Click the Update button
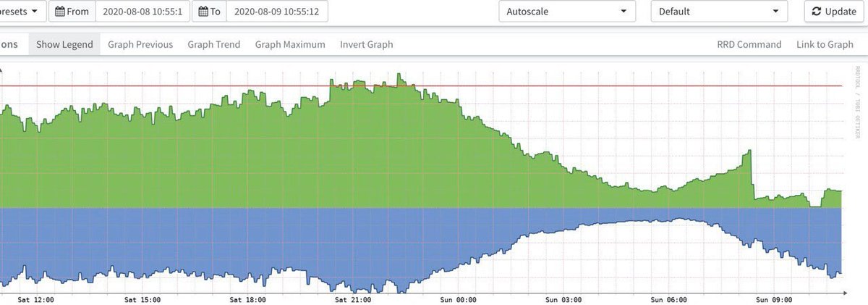 pos(834,12)
